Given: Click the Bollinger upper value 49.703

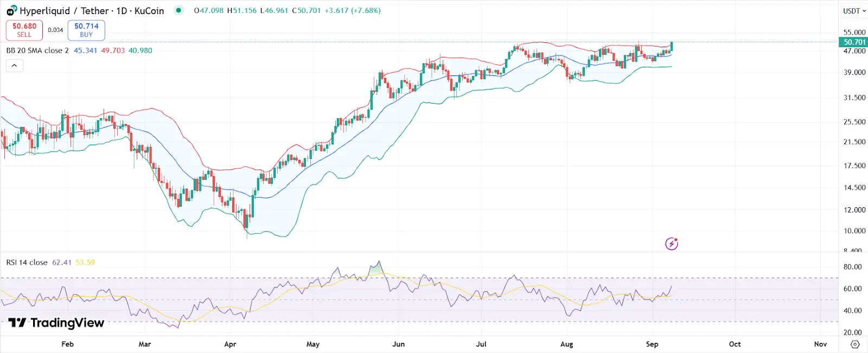Looking at the screenshot, I should point(113,50).
